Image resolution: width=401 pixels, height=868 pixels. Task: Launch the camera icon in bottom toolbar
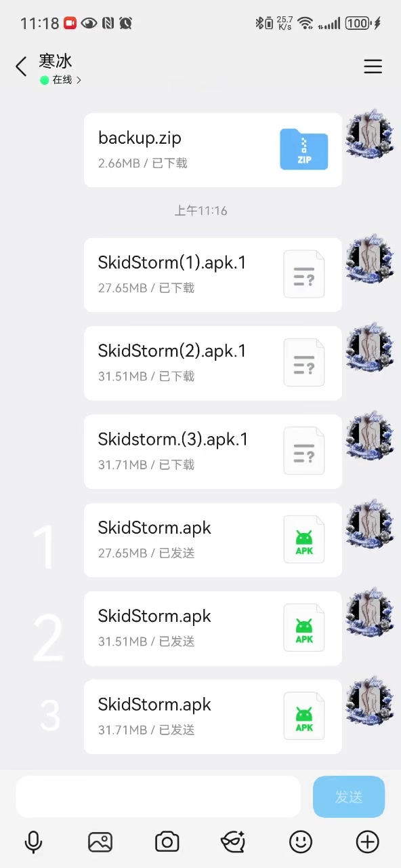click(167, 842)
